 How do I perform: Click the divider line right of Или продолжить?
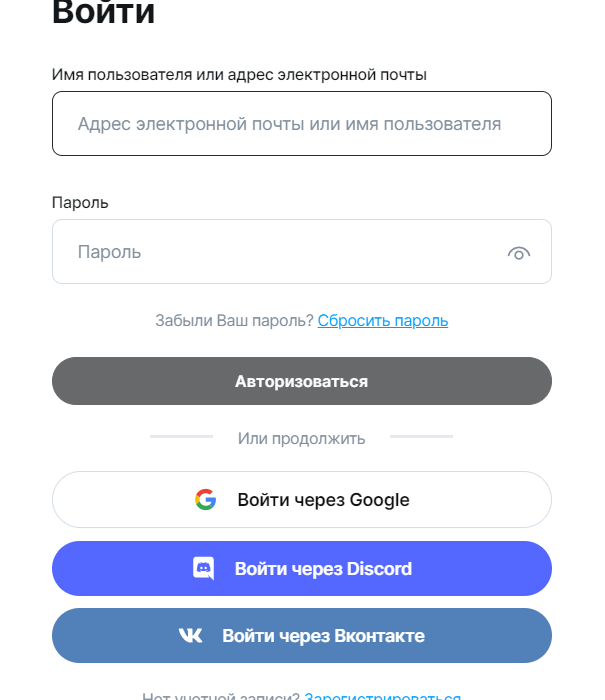point(421,437)
